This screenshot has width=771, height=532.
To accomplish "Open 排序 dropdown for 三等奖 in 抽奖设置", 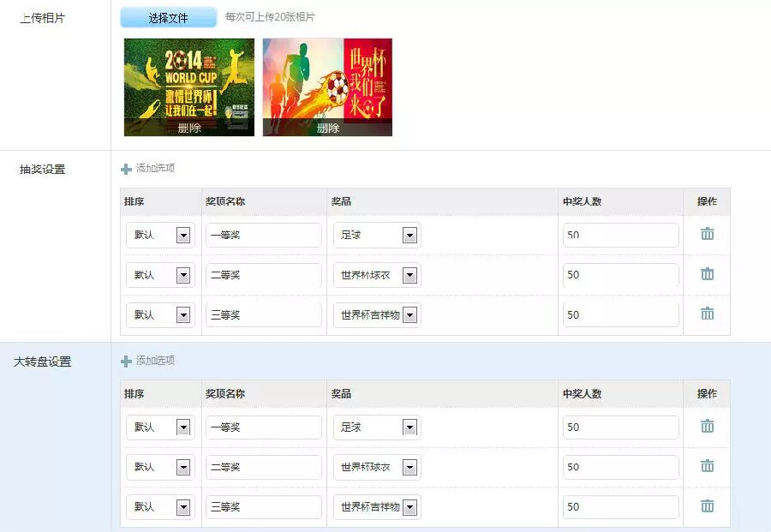I will pyautogui.click(x=160, y=314).
